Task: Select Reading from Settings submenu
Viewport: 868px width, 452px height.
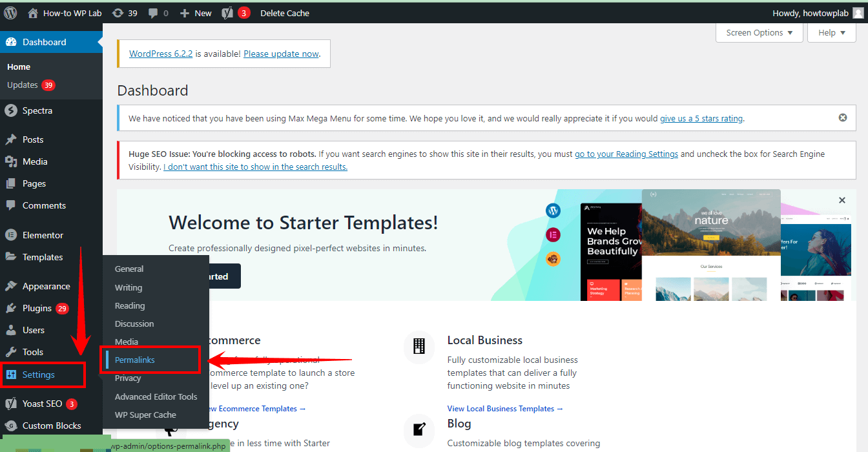Action: click(x=130, y=305)
